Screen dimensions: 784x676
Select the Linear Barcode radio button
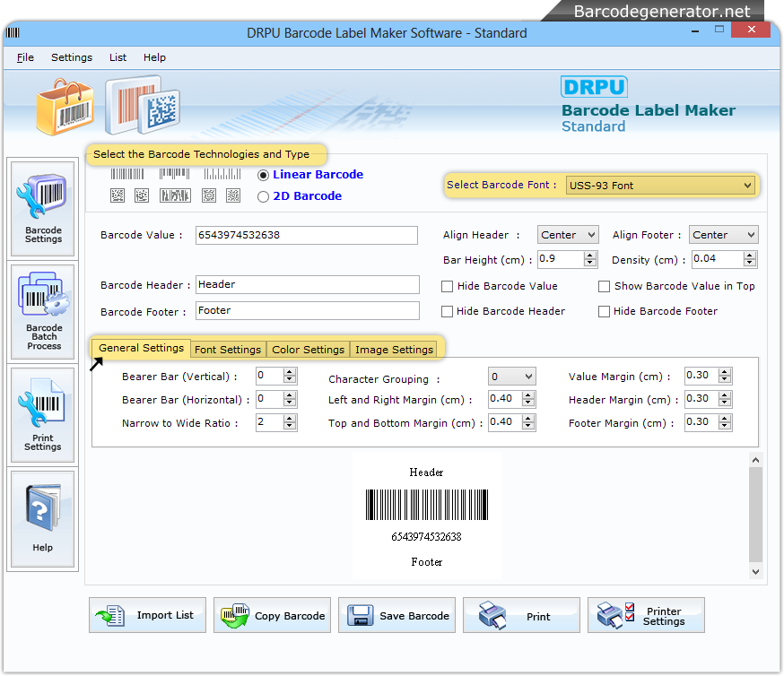pyautogui.click(x=263, y=175)
